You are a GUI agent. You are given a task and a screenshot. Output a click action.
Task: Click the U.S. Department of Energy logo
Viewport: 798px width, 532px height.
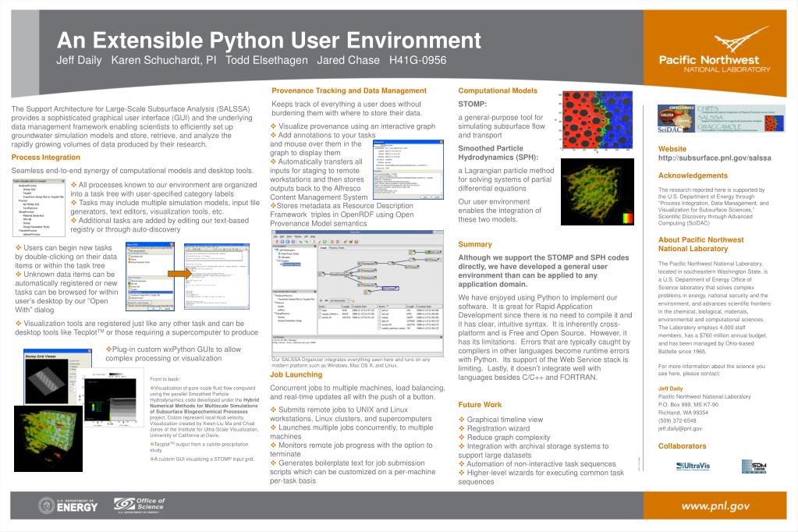[68, 505]
